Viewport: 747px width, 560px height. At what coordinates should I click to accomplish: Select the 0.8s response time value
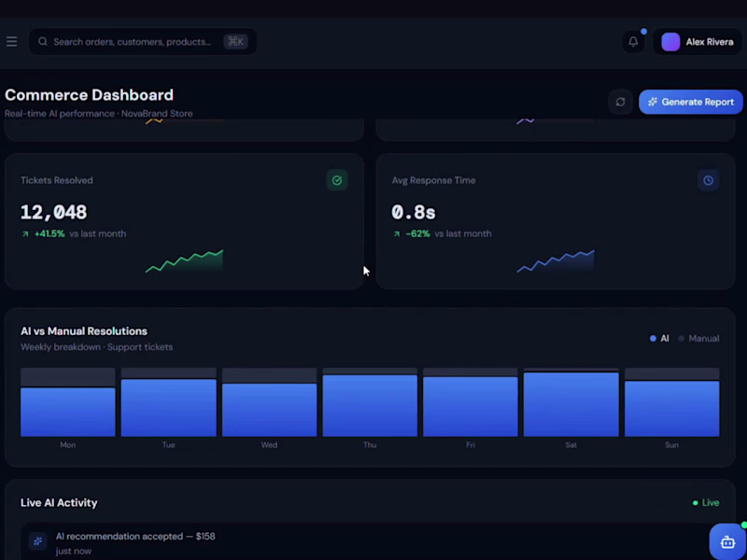tap(414, 213)
